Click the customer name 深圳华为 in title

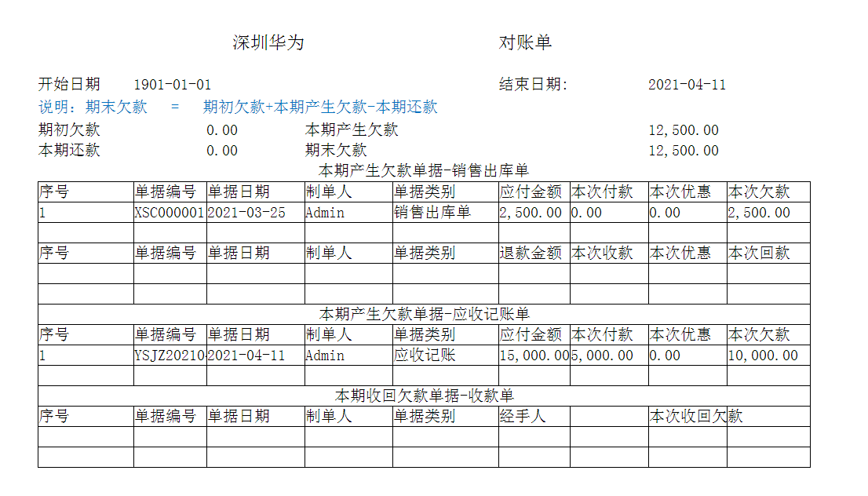[268, 42]
